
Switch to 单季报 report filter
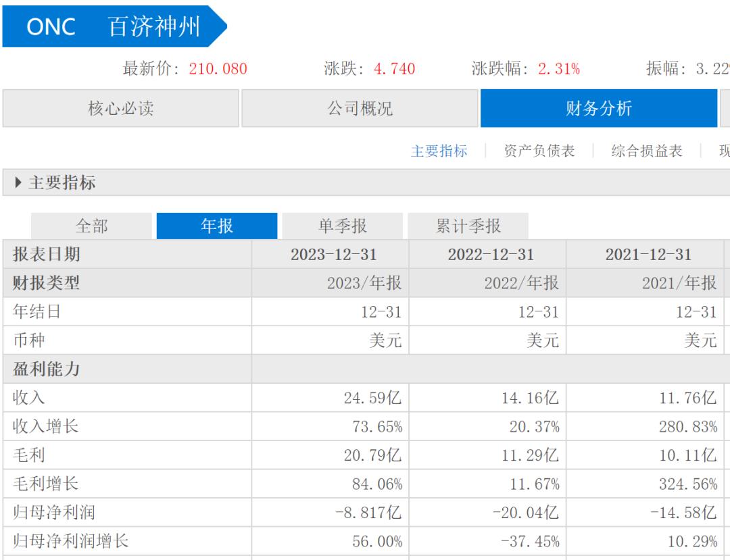click(343, 226)
